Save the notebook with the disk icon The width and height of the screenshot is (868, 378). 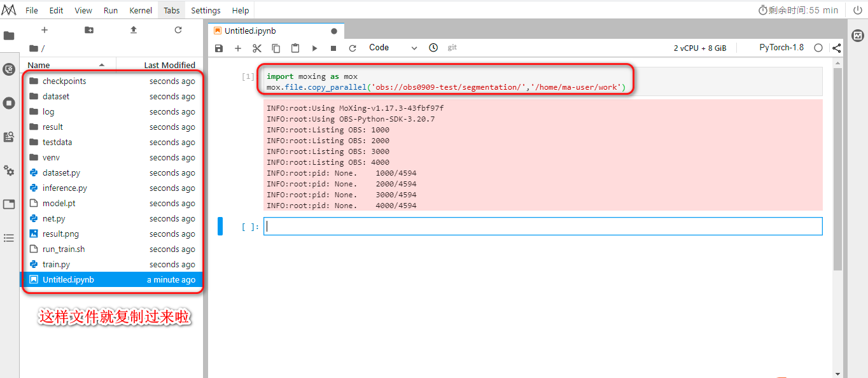(219, 48)
